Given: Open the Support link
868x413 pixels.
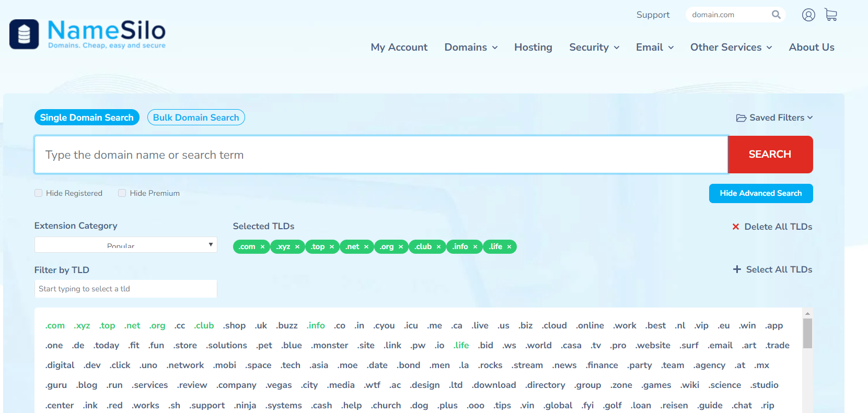Looking at the screenshot, I should coord(653,15).
